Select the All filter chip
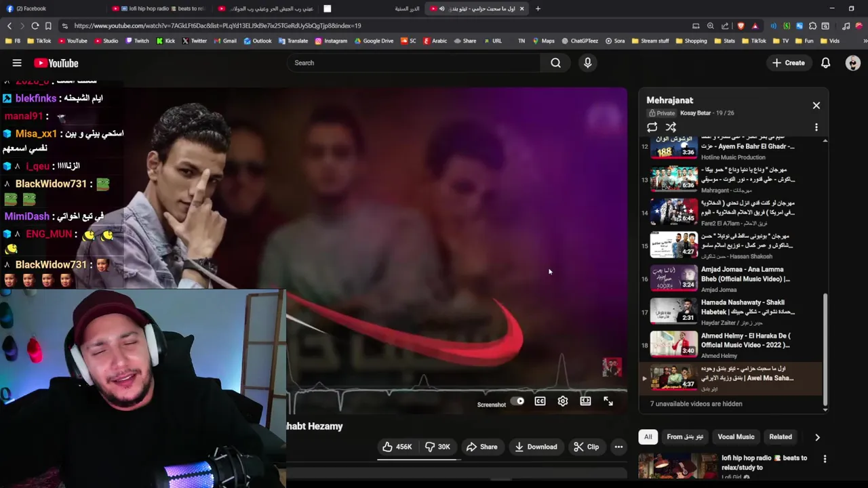 pos(648,437)
